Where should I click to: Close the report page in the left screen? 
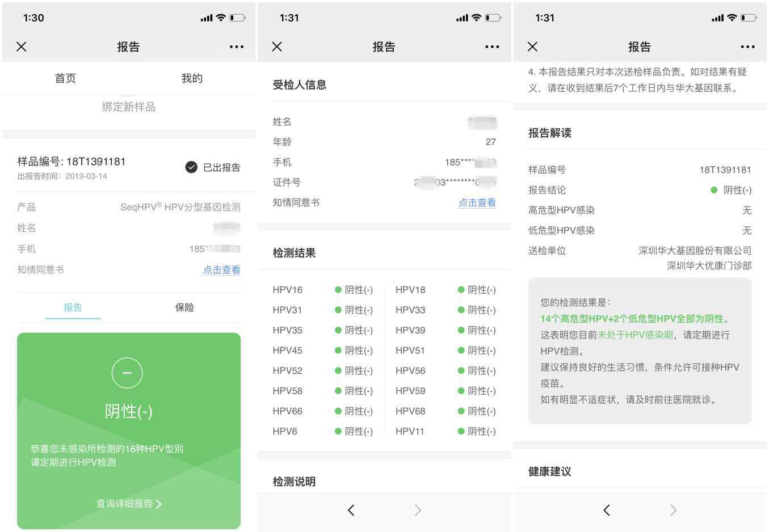(22, 47)
